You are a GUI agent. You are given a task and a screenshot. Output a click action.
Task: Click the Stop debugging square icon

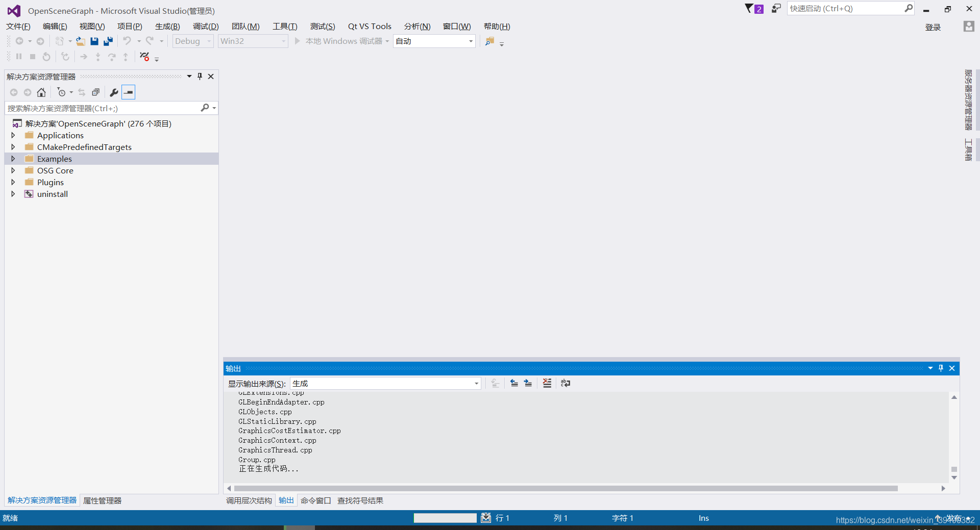coord(33,57)
